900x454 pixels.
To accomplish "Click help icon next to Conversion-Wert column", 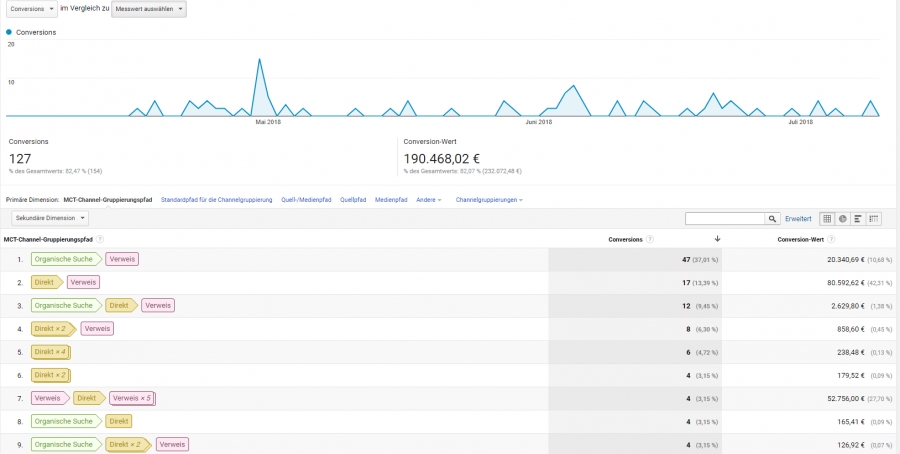I will click(x=829, y=240).
